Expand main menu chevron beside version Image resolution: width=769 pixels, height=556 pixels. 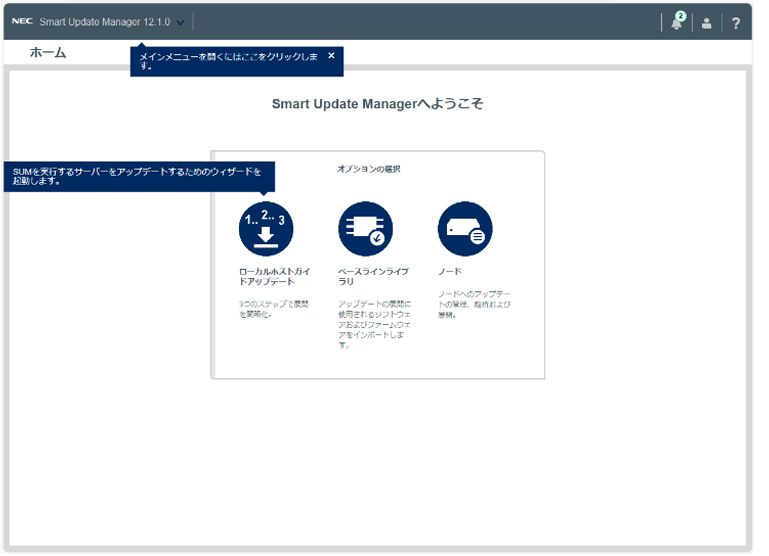(x=181, y=22)
